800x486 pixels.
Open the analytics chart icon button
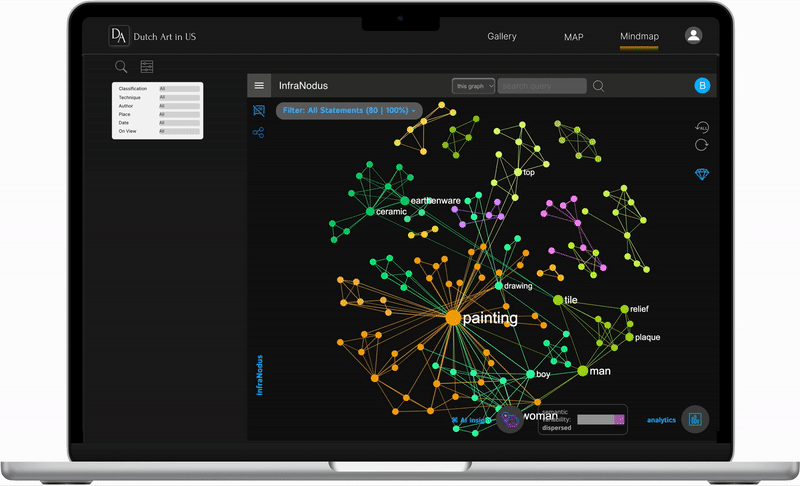tap(695, 420)
